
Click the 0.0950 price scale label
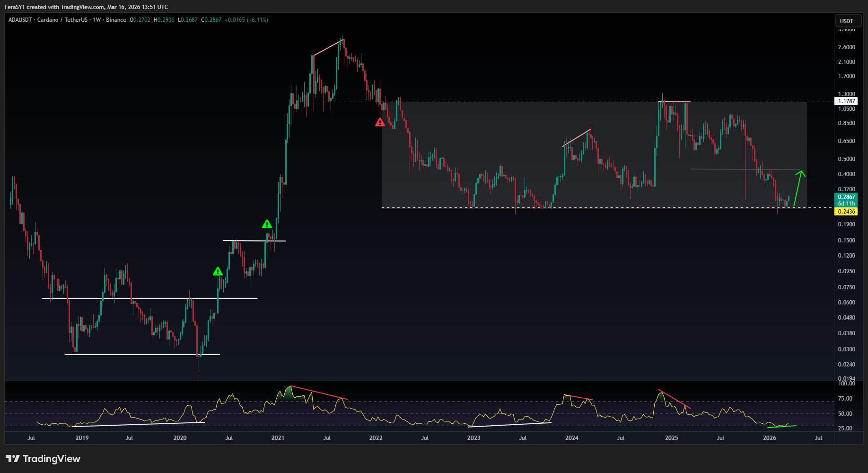click(x=847, y=271)
